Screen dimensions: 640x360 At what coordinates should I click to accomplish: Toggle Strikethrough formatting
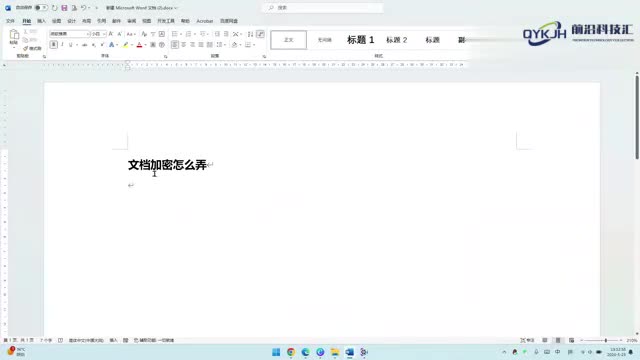pos(84,44)
